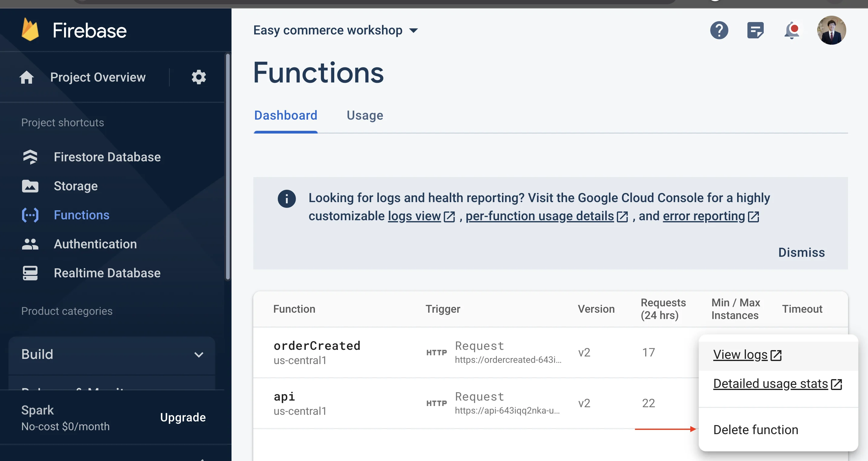The height and width of the screenshot is (461, 868).
Task: Click external-link icon beside Detailed usage stats
Action: [836, 384]
